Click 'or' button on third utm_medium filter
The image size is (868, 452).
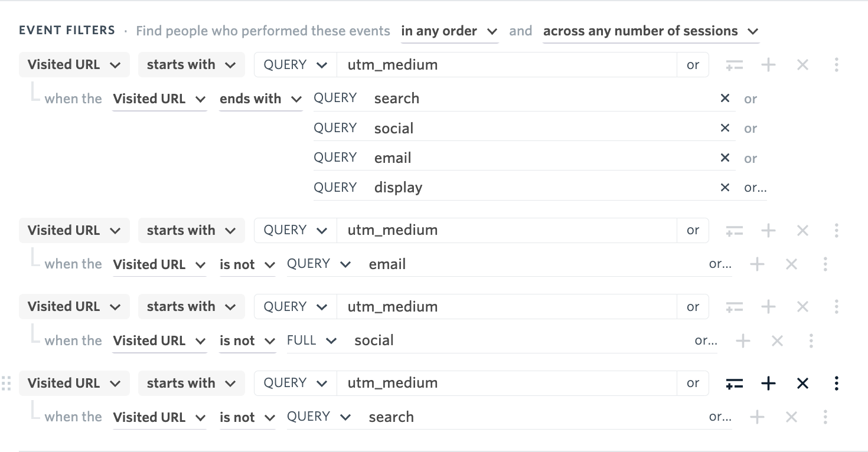pos(693,307)
